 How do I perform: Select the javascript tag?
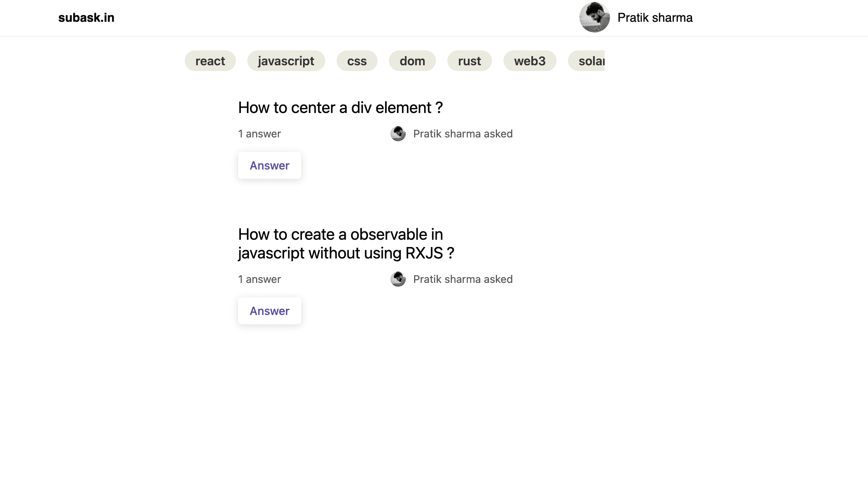286,60
